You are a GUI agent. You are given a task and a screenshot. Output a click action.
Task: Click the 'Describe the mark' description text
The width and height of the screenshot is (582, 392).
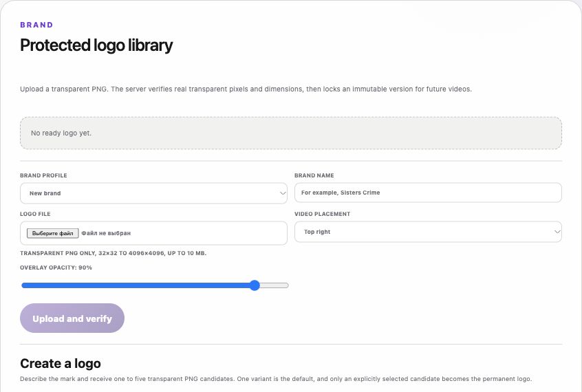[x=276, y=379]
